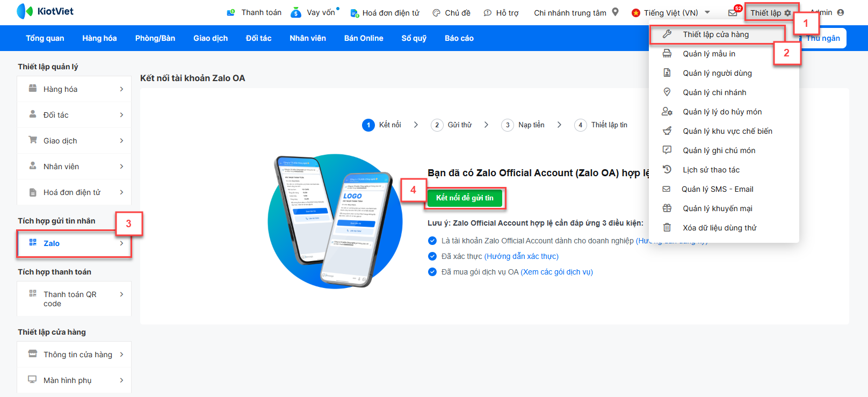Click the Thanh toán payment icon

coord(231,12)
